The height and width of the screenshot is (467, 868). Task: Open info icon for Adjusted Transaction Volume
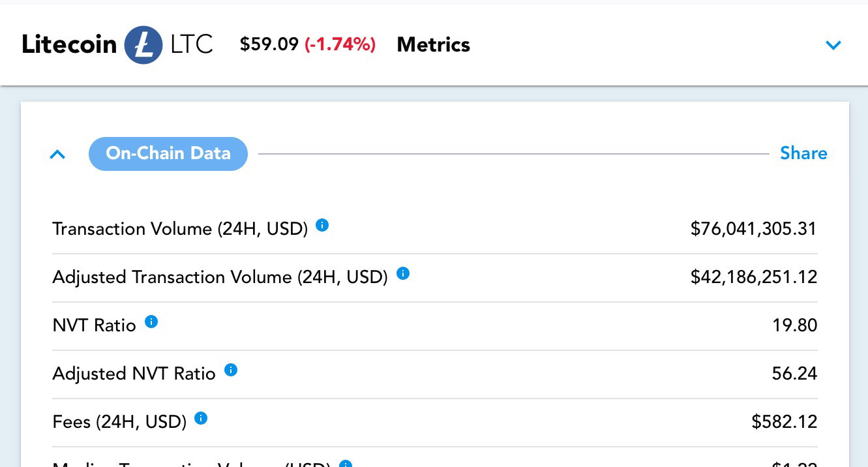coord(403,274)
